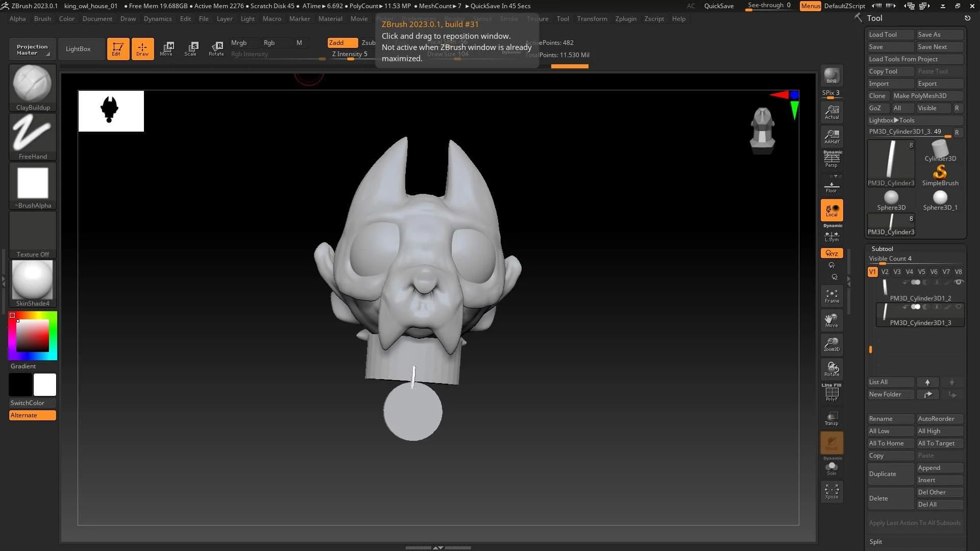
Task: Select the Rotate transform tool in top toolbar
Action: click(216, 48)
